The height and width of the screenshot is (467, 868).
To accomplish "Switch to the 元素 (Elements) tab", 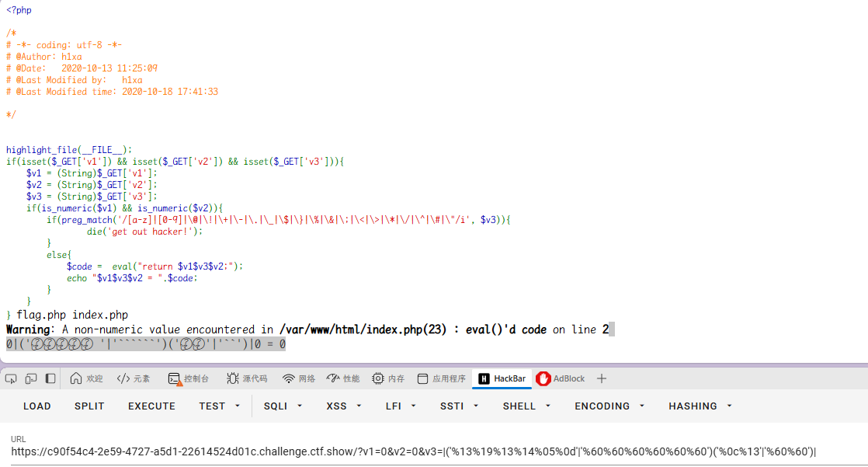I will click(x=134, y=379).
